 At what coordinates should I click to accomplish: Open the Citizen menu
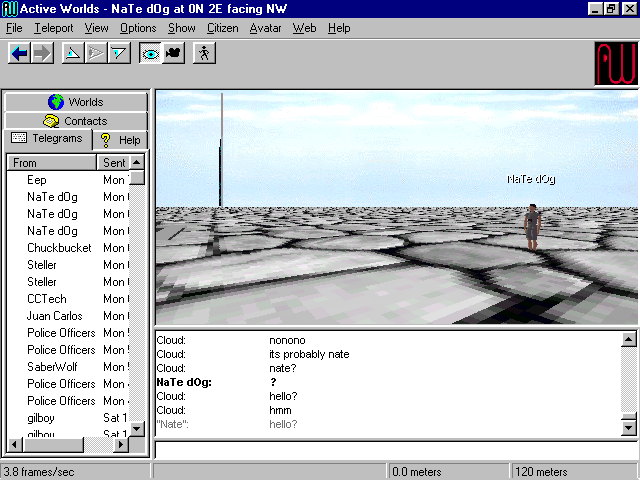click(x=222, y=28)
